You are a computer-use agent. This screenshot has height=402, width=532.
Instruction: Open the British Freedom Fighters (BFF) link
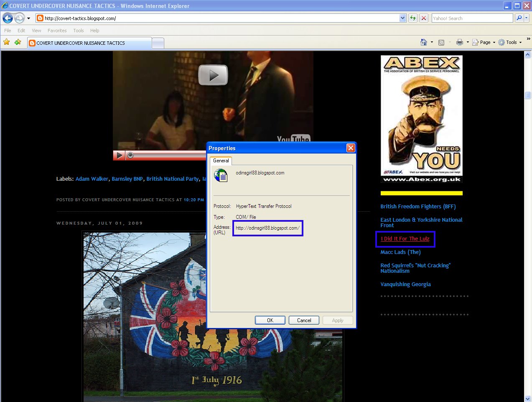(418, 207)
